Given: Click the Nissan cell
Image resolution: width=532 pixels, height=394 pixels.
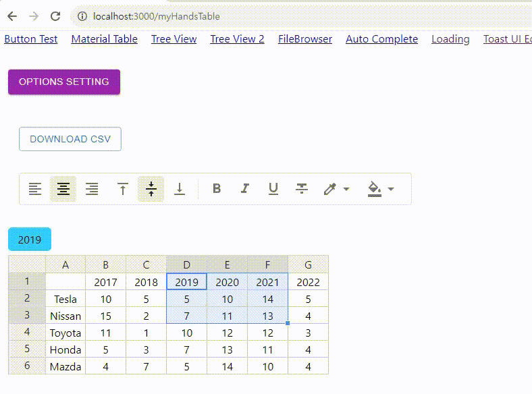Looking at the screenshot, I should coord(65,316).
